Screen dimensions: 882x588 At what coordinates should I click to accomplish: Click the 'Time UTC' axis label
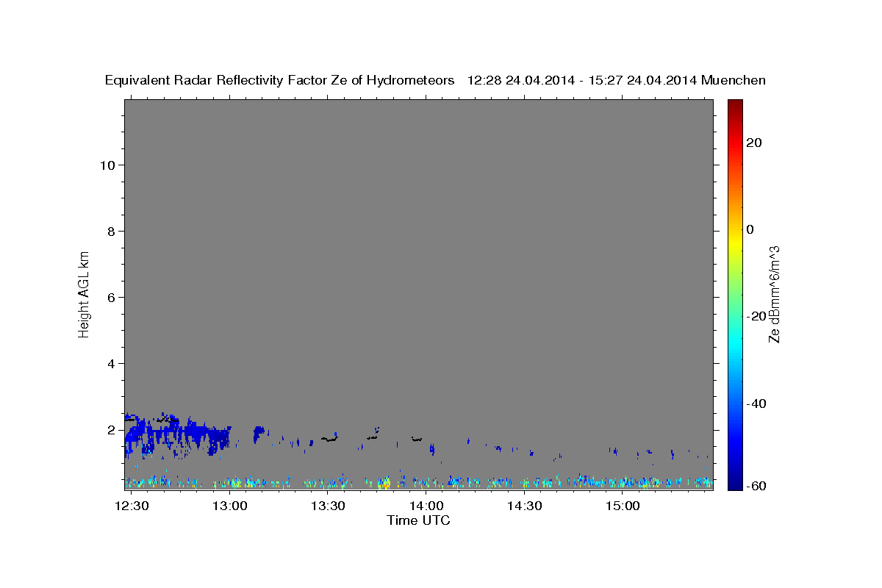coord(418,520)
